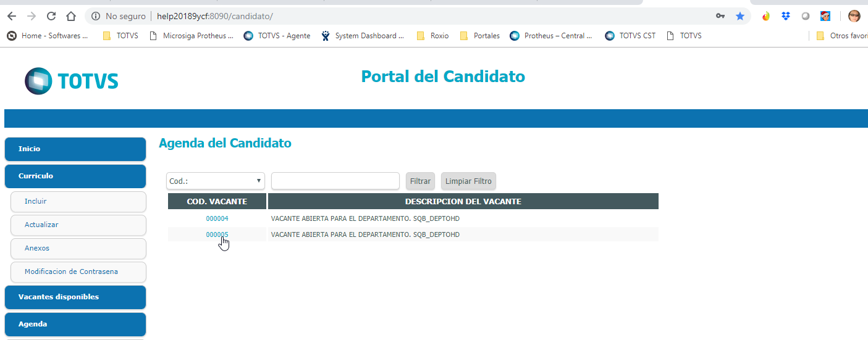Expand the Cod.: filter dropdown
Image resolution: width=868 pixels, height=340 pixels.
point(216,181)
